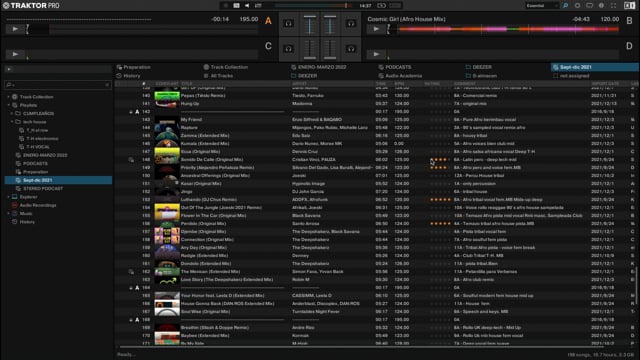
Task: Toggle fullscreen mode icon in header
Action: 613,5
